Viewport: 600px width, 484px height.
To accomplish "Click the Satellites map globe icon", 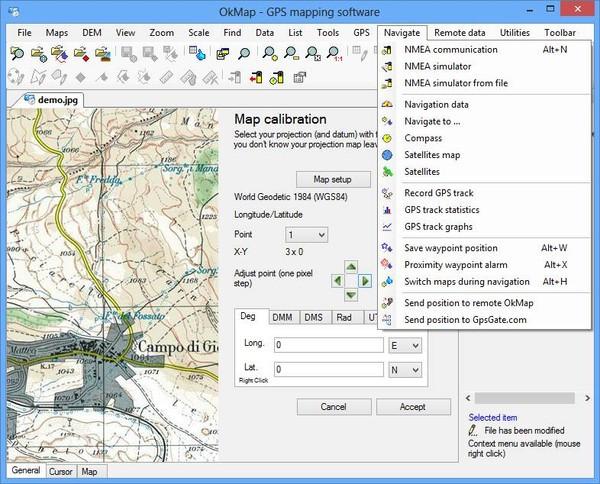I will click(387, 155).
